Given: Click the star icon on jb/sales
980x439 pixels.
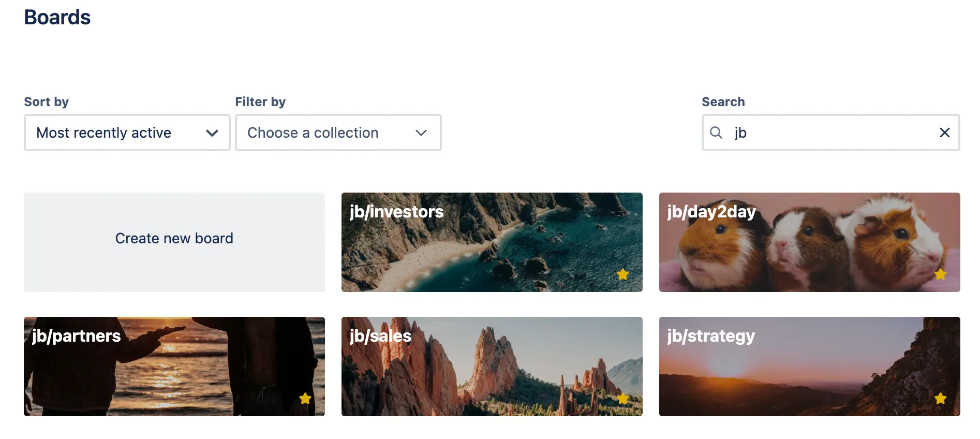Looking at the screenshot, I should (622, 399).
